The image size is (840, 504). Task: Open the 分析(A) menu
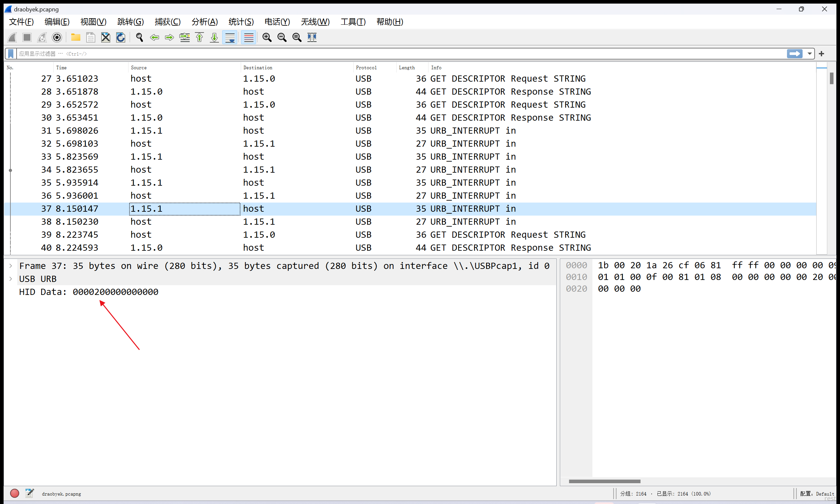[x=204, y=22]
